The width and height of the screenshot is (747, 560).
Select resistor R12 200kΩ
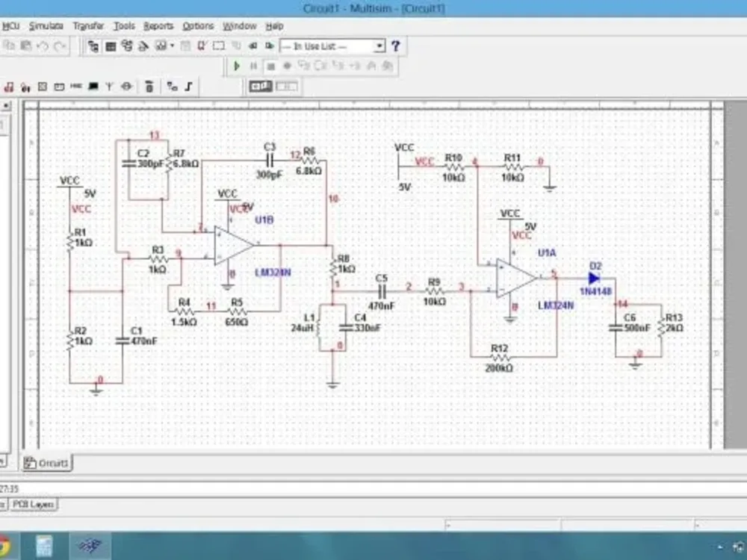[500, 357]
